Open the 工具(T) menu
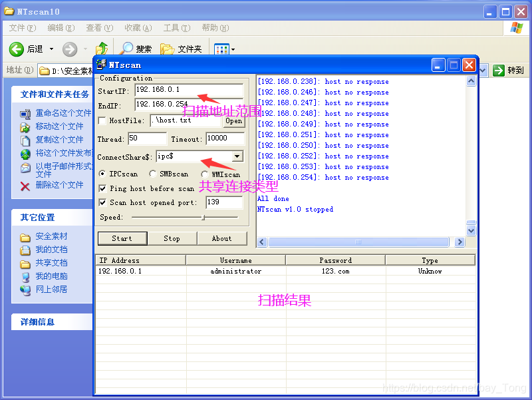Image resolution: width=532 pixels, height=400 pixels. click(177, 27)
